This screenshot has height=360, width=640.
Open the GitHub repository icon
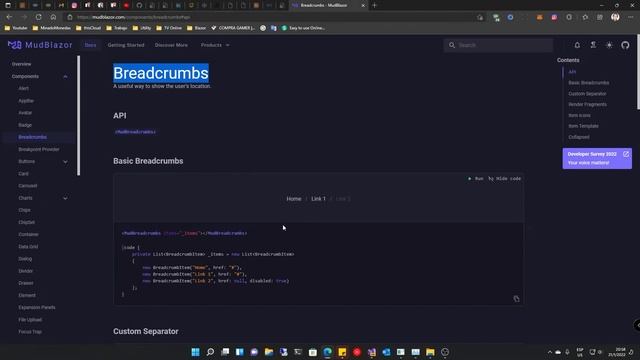(x=625, y=45)
